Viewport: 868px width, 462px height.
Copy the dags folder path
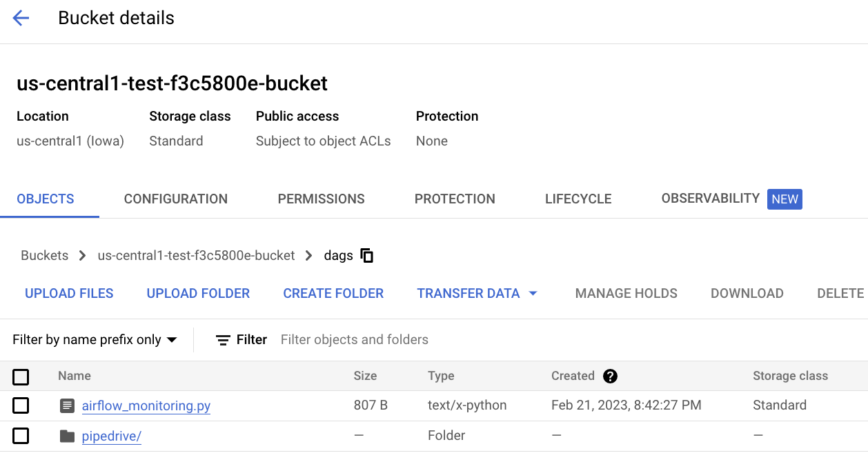(367, 255)
